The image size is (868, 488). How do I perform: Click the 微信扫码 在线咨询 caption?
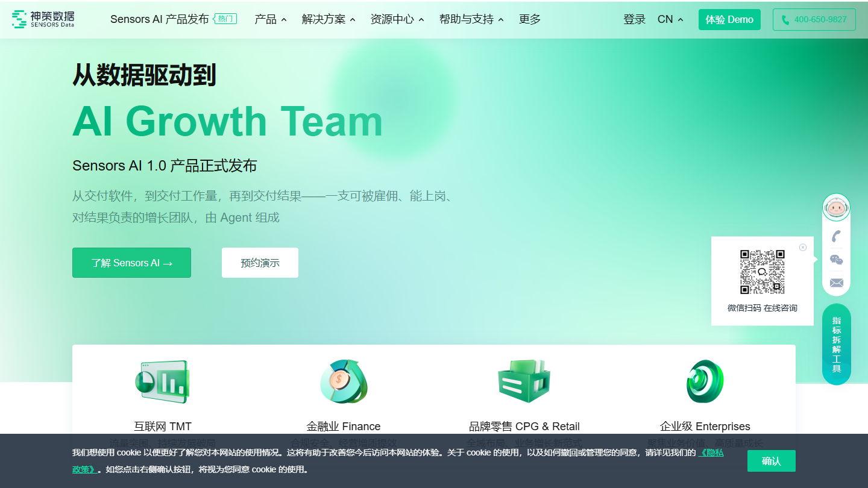click(x=763, y=308)
